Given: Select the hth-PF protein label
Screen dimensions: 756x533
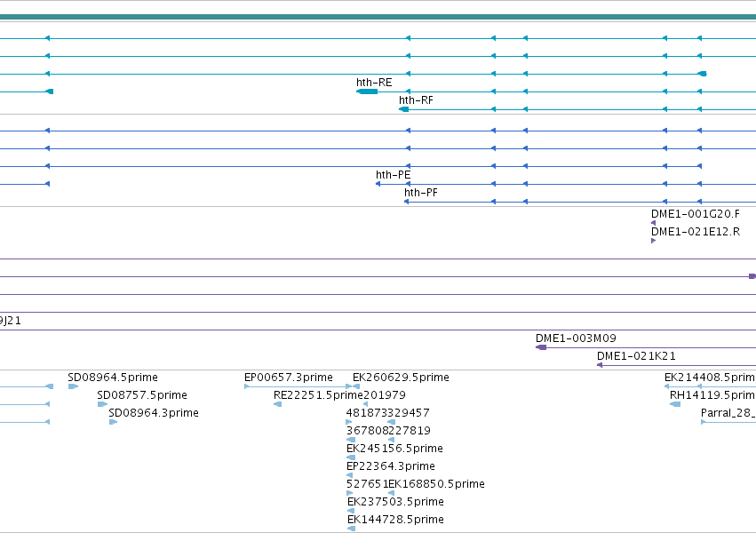Looking at the screenshot, I should [421, 193].
